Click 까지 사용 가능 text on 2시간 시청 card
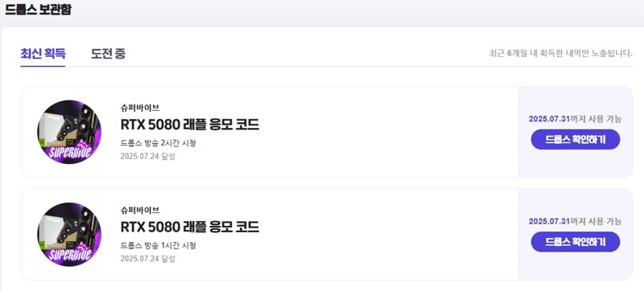The image size is (644, 291). tap(596, 119)
